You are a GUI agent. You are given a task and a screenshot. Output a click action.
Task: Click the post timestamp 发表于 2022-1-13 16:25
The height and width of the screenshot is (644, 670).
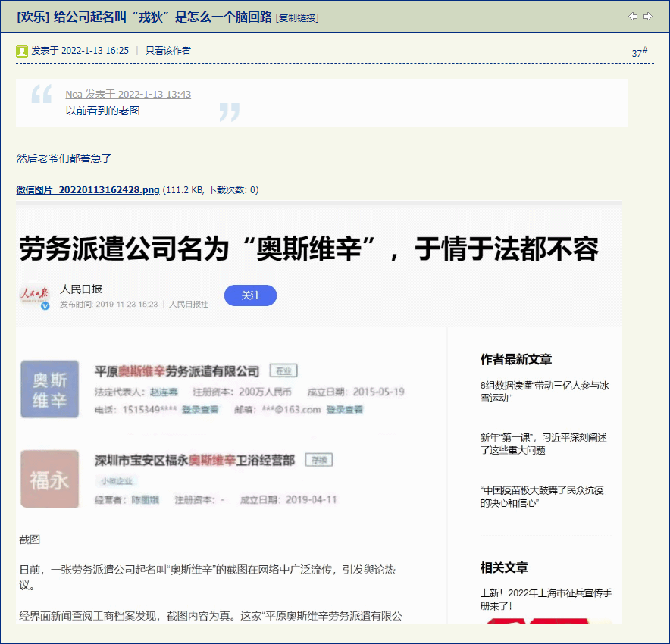click(80, 51)
